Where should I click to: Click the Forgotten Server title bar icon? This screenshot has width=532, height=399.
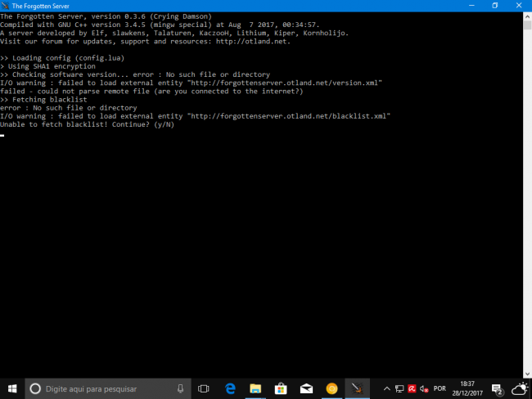[5, 6]
